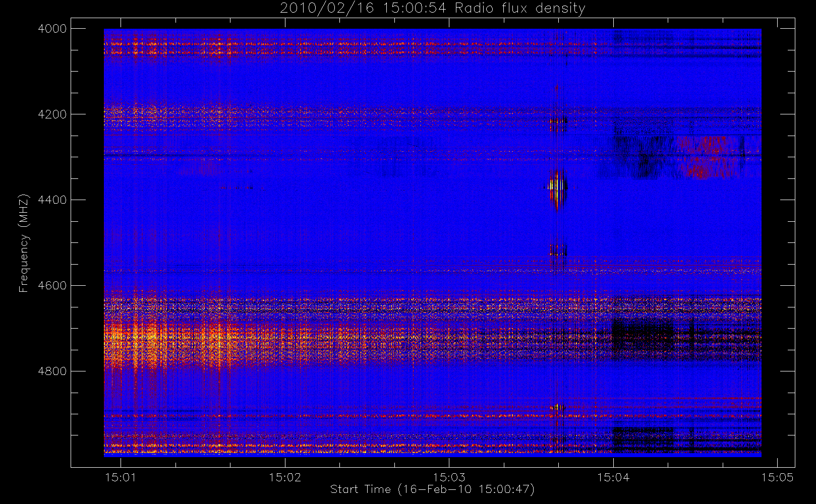Click the bright yellow burst near 4400 MHz
Viewport: 816px width, 504px height.
click(x=557, y=189)
